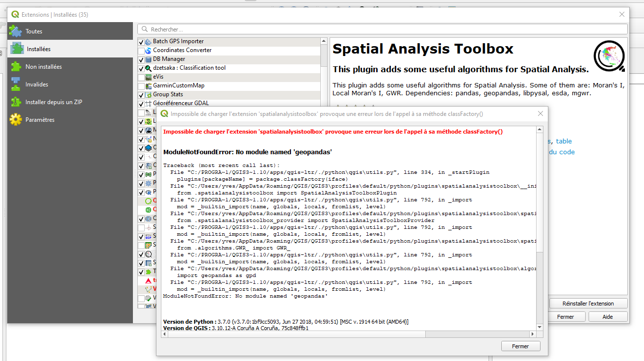The height and width of the screenshot is (361, 644).
Task: Enable the GarminCustomMap plugin
Action: click(141, 85)
